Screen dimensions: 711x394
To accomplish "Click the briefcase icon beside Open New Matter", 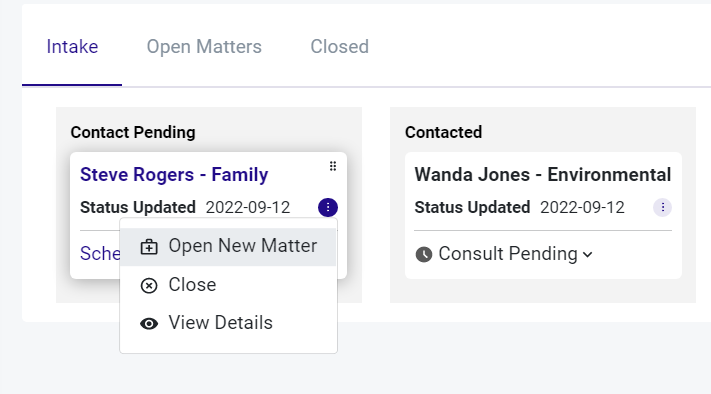I will pyautogui.click(x=149, y=247).
